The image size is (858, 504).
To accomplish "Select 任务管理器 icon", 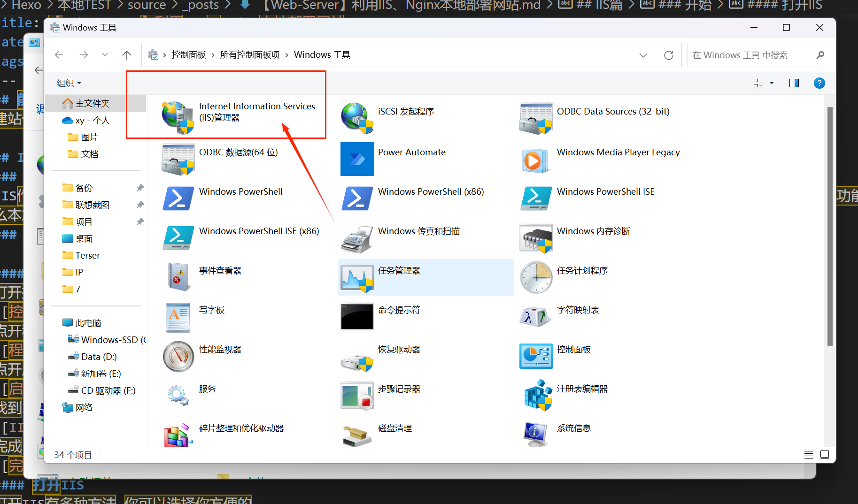I will (x=357, y=278).
